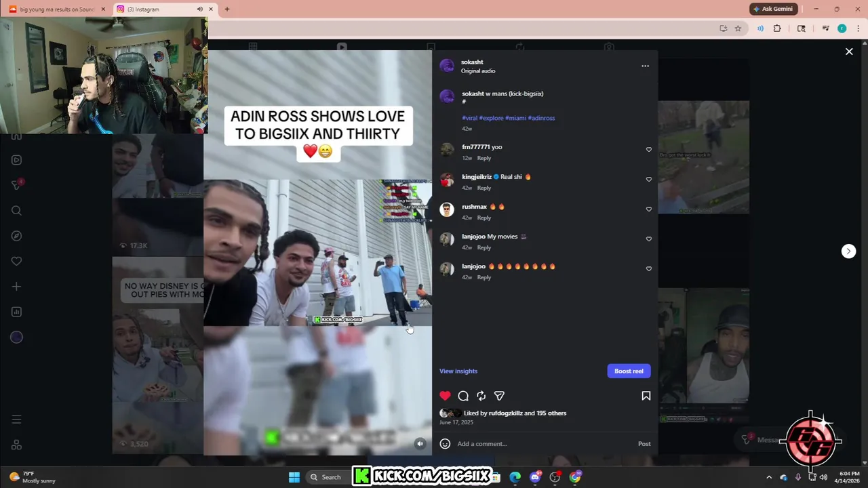Open Instagram Search in left sidebar
Image resolution: width=868 pixels, height=488 pixels.
(16, 211)
